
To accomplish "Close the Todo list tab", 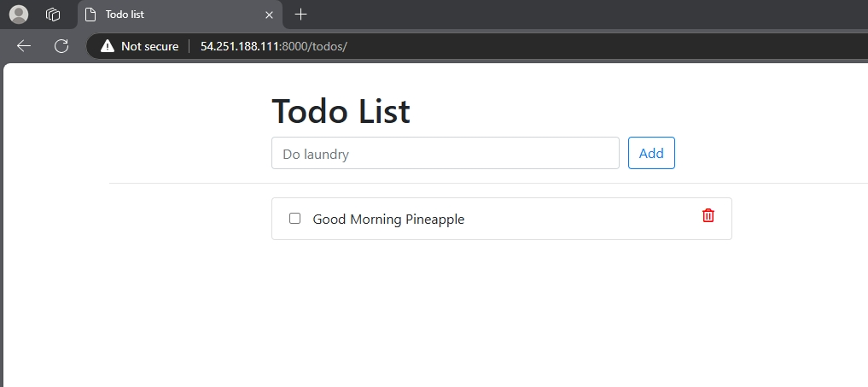I will (269, 15).
